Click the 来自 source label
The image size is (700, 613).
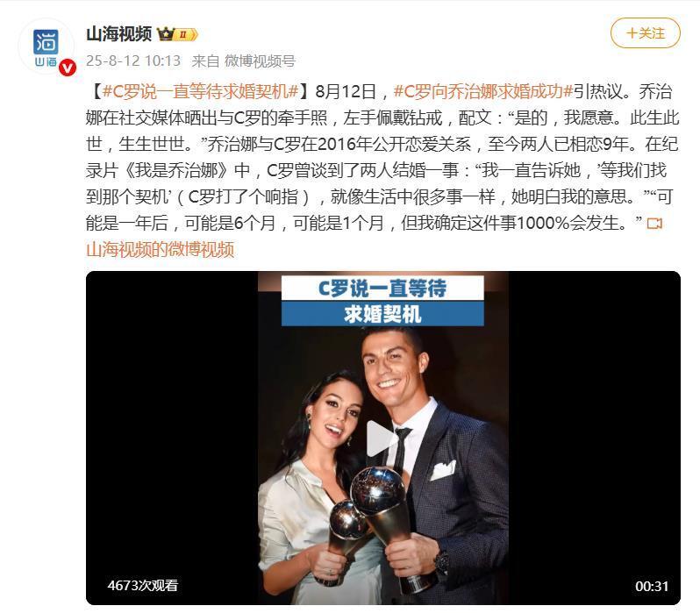click(205, 61)
